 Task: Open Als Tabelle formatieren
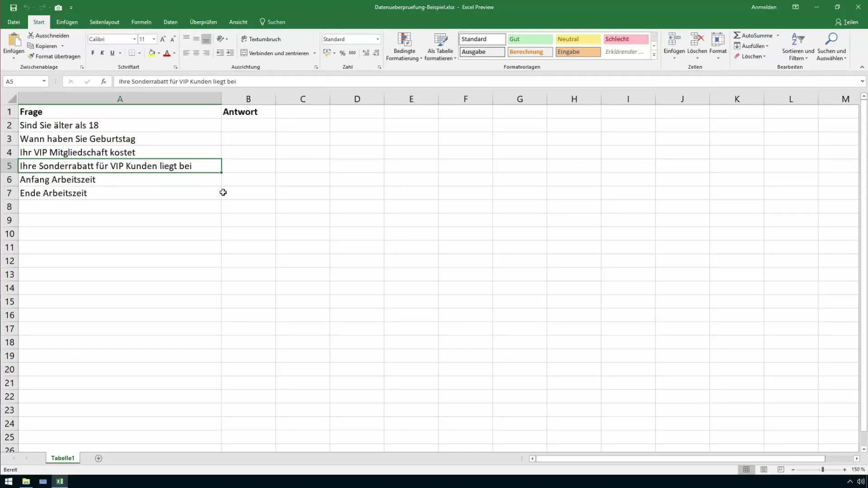pyautogui.click(x=440, y=47)
